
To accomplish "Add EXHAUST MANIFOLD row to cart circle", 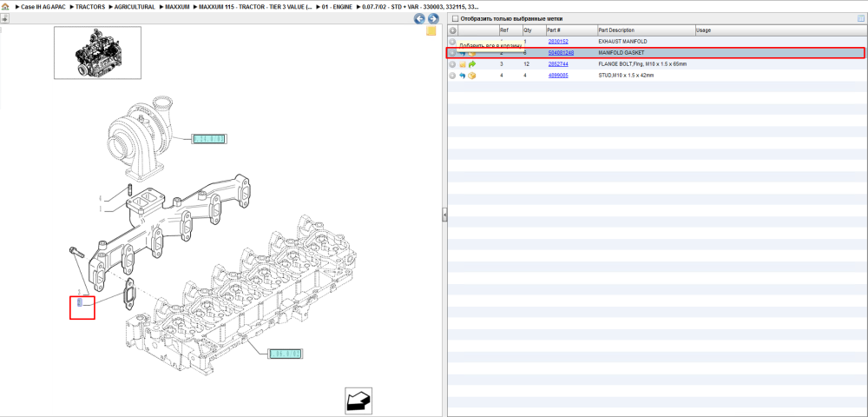I will click(452, 42).
